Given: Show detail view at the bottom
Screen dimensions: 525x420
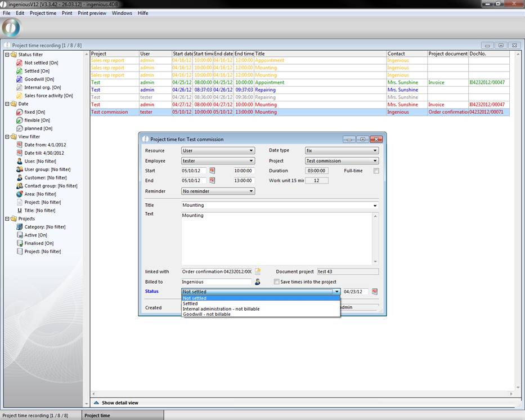Looking at the screenshot, I should (119, 403).
